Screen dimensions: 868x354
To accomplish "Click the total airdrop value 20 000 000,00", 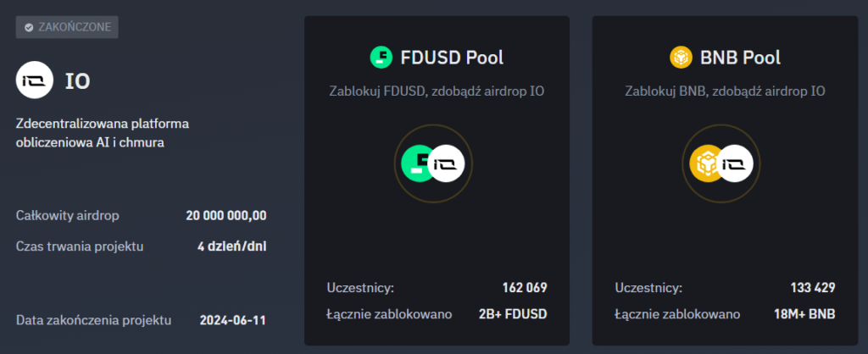I will click(x=226, y=215).
